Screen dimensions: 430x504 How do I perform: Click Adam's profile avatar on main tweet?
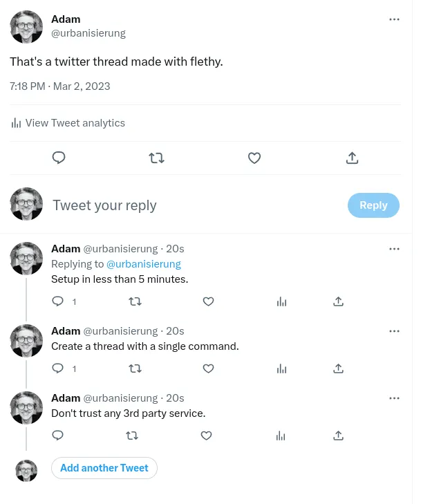[x=26, y=27]
